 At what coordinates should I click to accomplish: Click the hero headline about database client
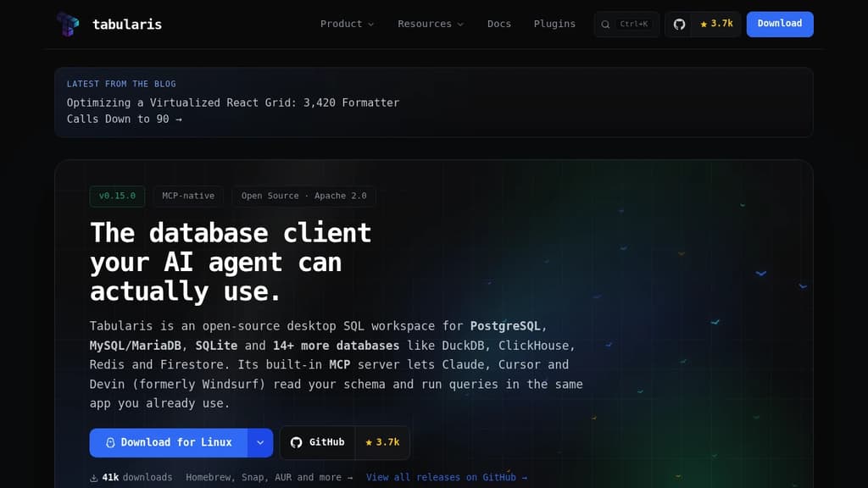pyautogui.click(x=231, y=262)
